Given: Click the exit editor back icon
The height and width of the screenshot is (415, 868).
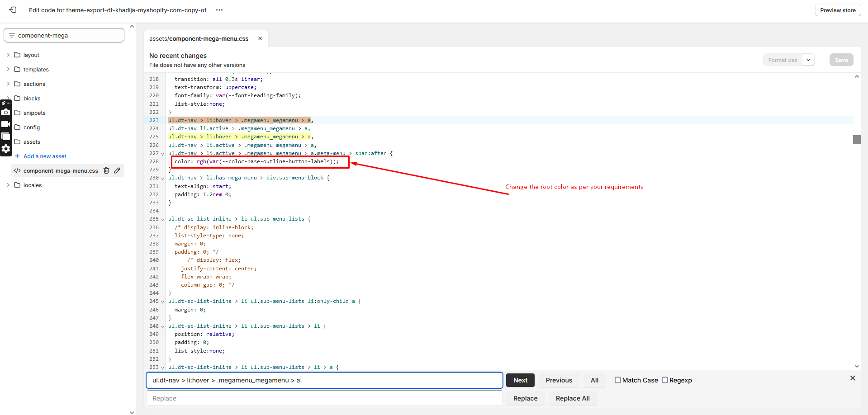Looking at the screenshot, I should (13, 9).
